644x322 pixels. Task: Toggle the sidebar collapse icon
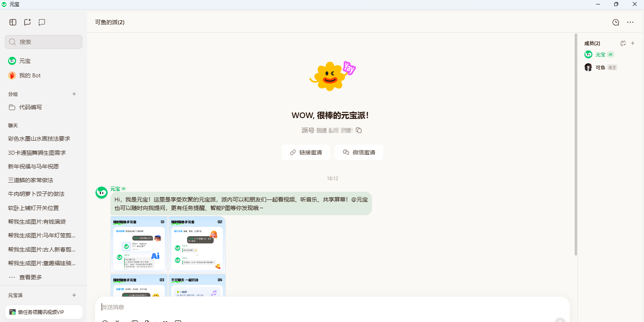pyautogui.click(x=13, y=22)
